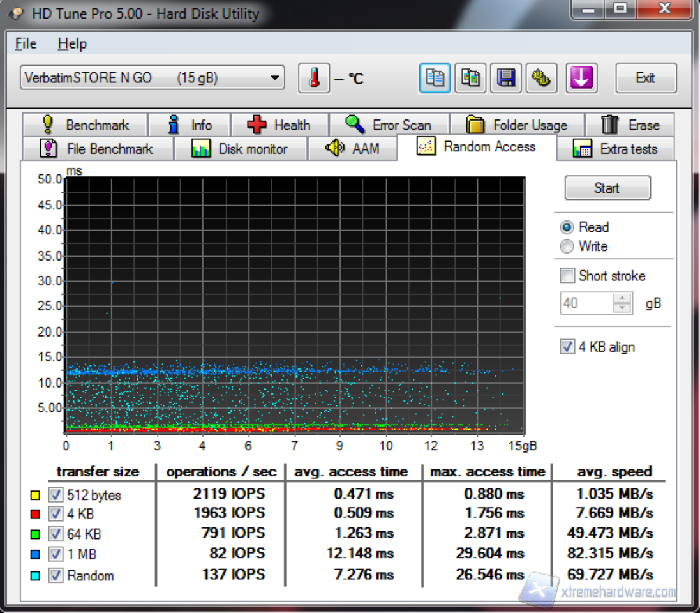Select the Write radio button
Viewport: 700px width, 613px height.
tap(567, 246)
